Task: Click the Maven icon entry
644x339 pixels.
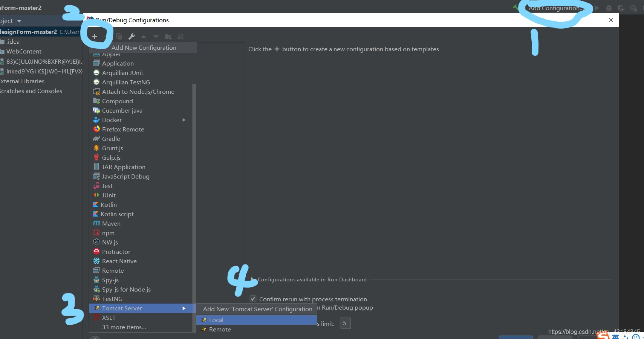Action: pos(96,223)
